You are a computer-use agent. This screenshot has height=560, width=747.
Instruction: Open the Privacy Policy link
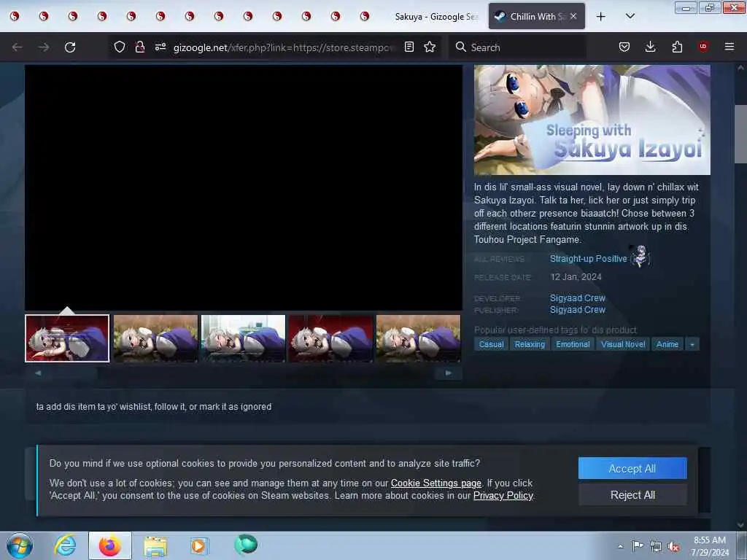pos(503,496)
